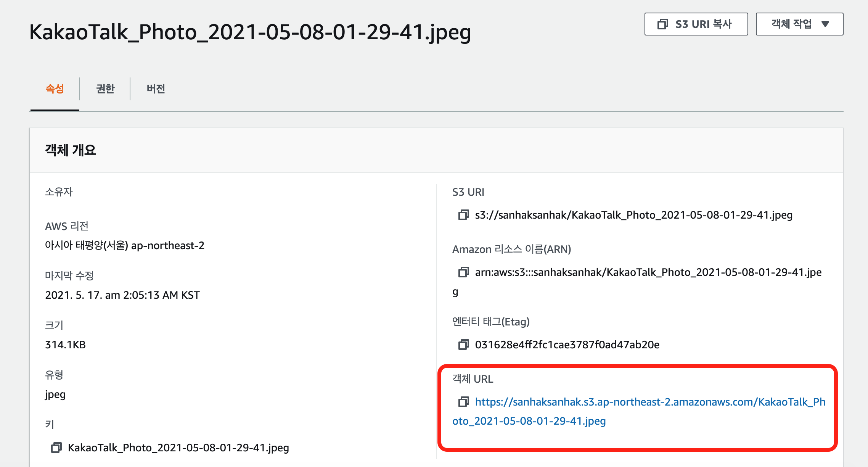The height and width of the screenshot is (467, 868).
Task: Click the copy icon beside S3 URI value
Action: click(463, 215)
